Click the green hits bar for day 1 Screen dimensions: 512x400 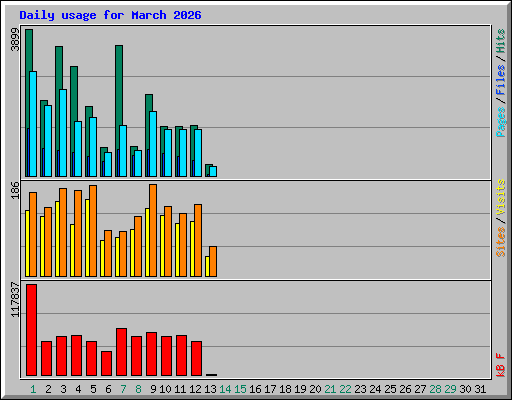pyautogui.click(x=29, y=50)
